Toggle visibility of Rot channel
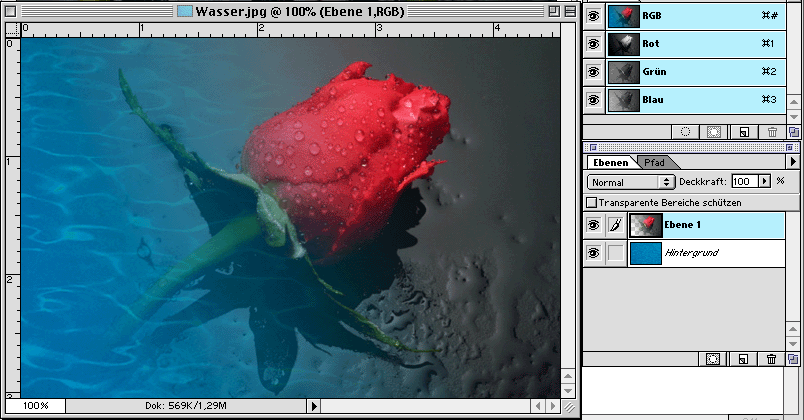The width and height of the screenshot is (804, 420). [594, 43]
